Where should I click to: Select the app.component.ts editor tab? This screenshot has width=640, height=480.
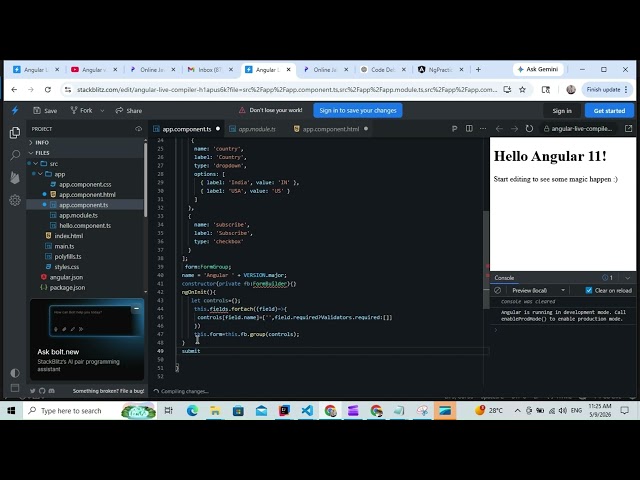187,129
